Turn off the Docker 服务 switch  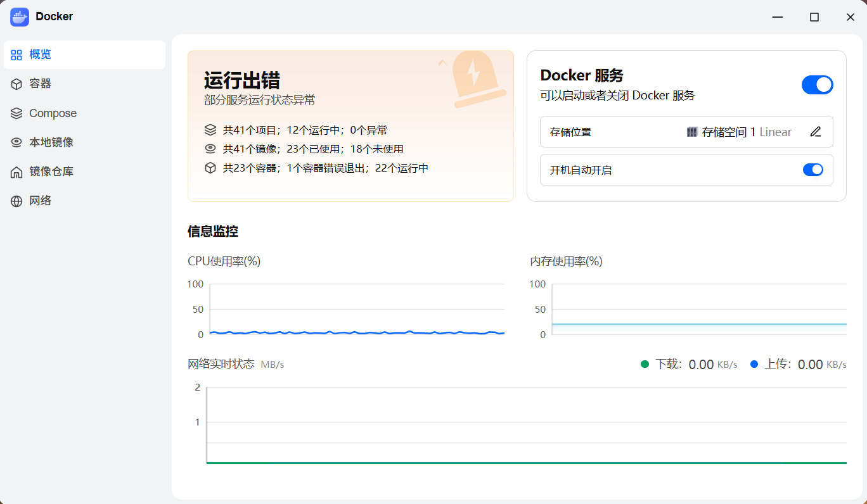pyautogui.click(x=818, y=85)
